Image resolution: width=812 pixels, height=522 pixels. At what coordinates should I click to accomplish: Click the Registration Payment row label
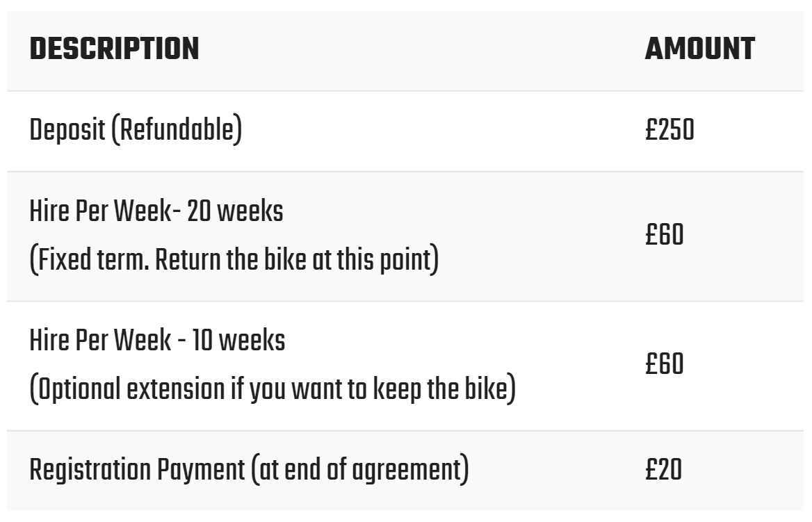[249, 470]
